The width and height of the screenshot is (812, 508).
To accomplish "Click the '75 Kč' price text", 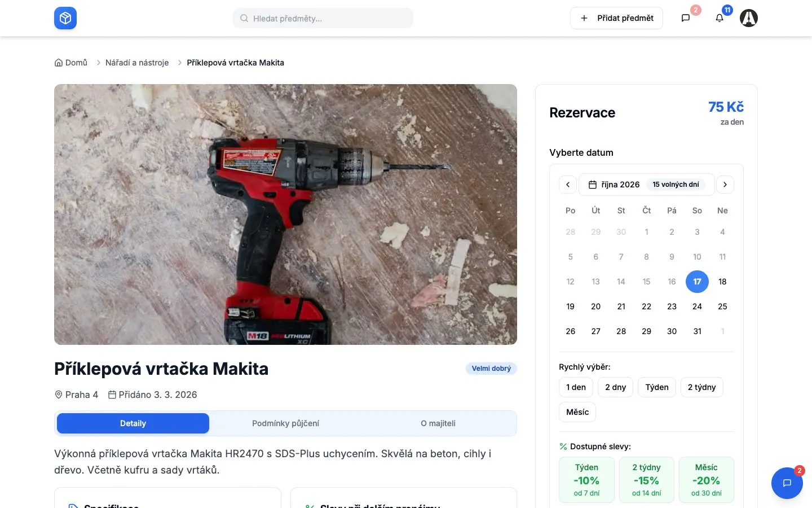I will (726, 107).
